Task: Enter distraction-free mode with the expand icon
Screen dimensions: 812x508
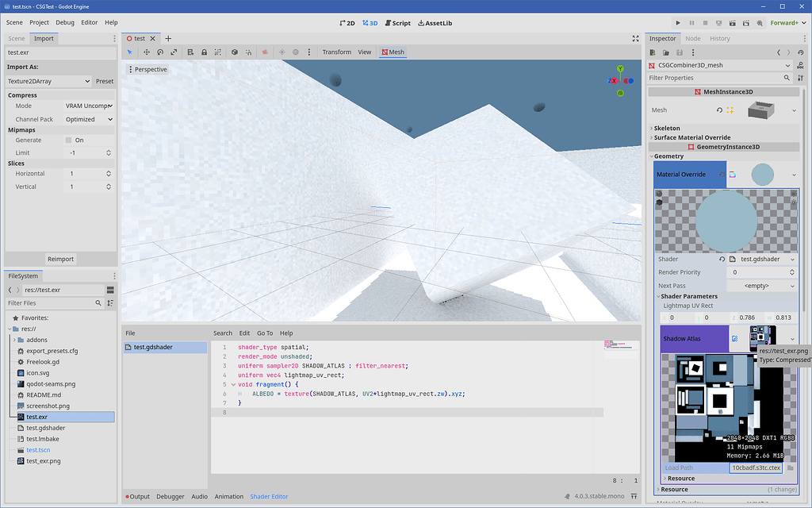Action: pyautogui.click(x=635, y=37)
